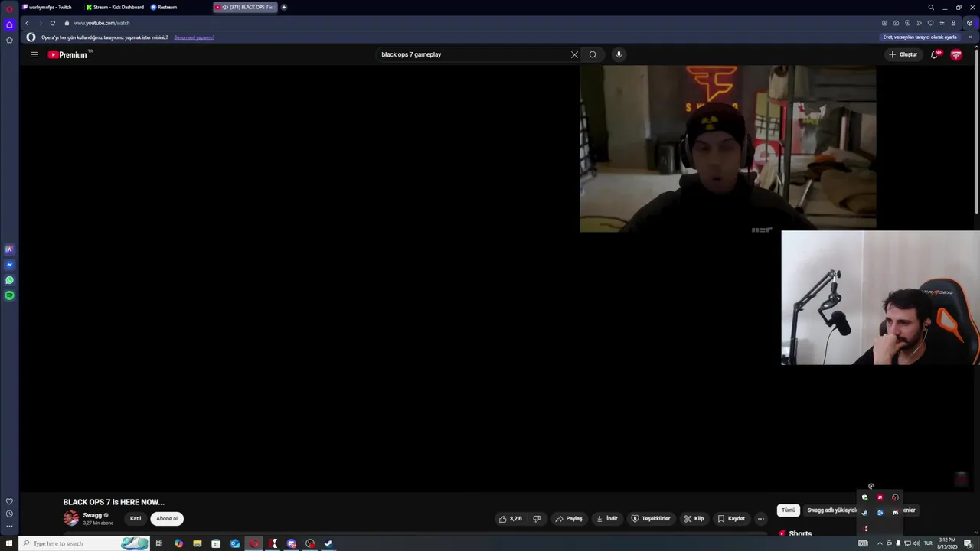
Task: Click the Paylaş share button
Action: tap(569, 519)
